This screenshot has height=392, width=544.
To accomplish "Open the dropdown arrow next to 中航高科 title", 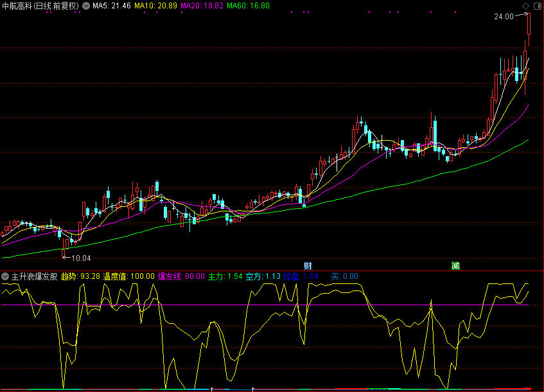I will pyautogui.click(x=86, y=6).
